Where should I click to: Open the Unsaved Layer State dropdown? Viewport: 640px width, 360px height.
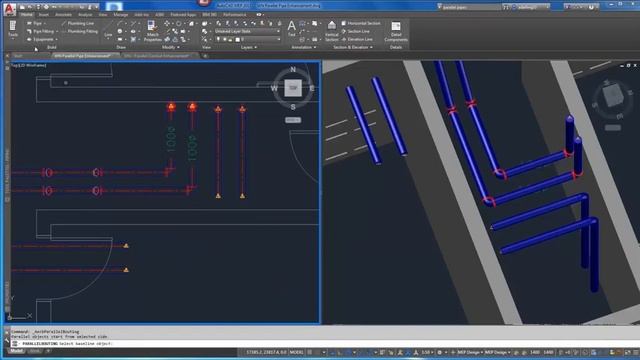[247, 31]
